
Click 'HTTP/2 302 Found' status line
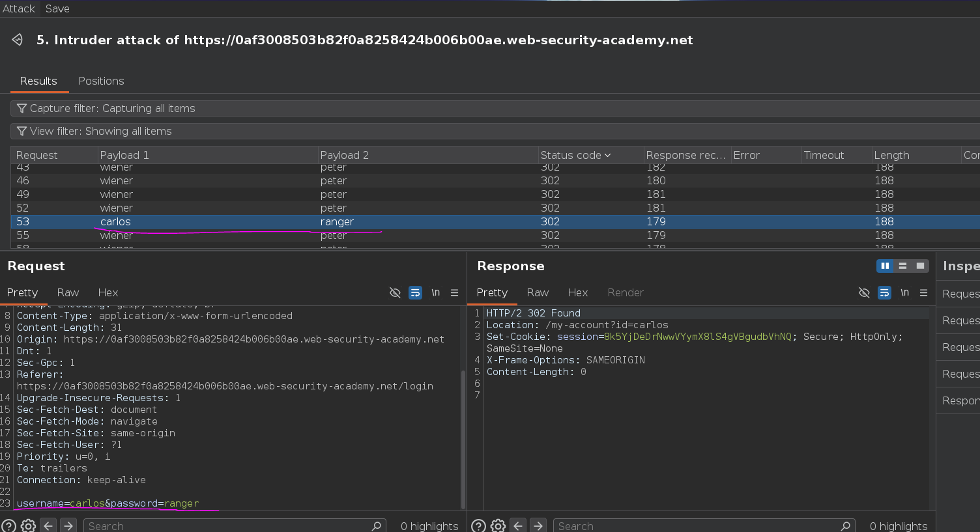tap(533, 313)
